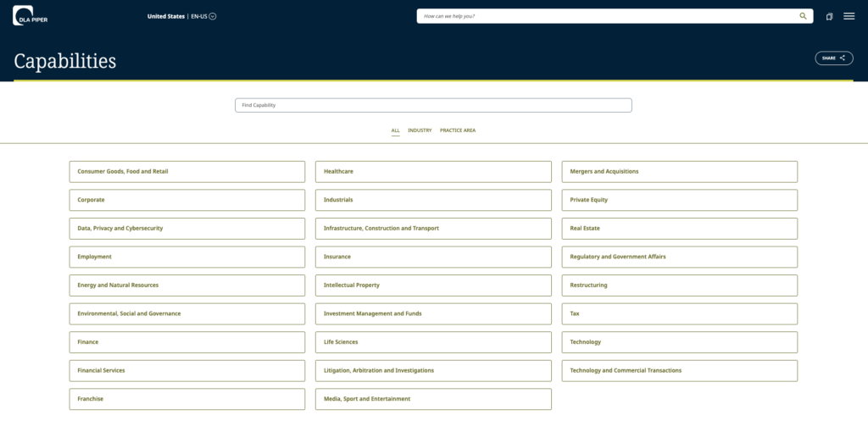Select Regulatory and Government Affairs
This screenshot has width=868, height=421.
pos(679,257)
